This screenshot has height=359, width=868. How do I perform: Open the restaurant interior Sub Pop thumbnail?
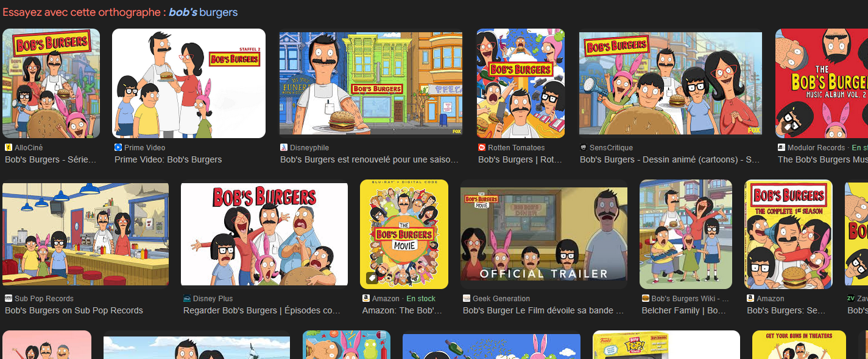85,234
